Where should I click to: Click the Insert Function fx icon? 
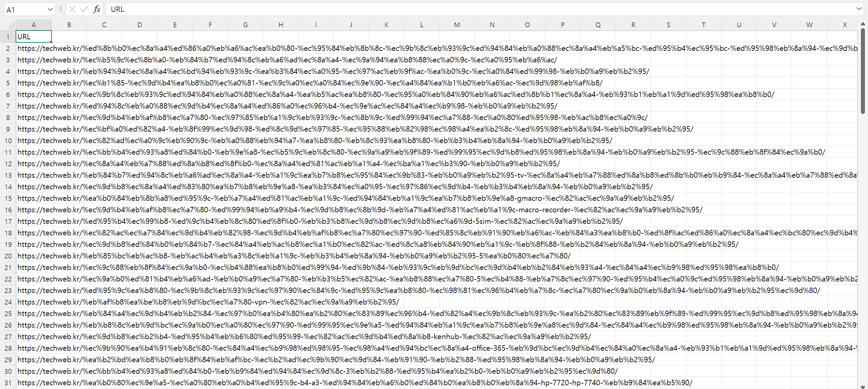(97, 9)
